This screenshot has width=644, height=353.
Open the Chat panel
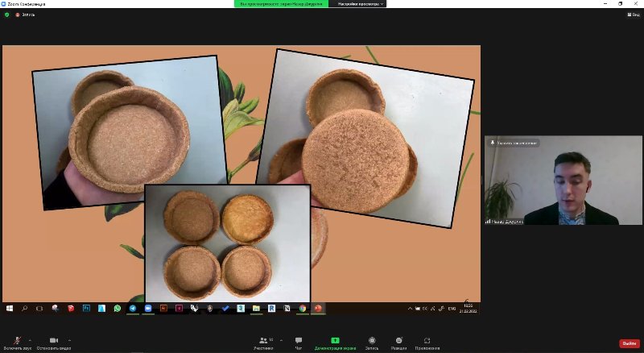[x=299, y=341]
